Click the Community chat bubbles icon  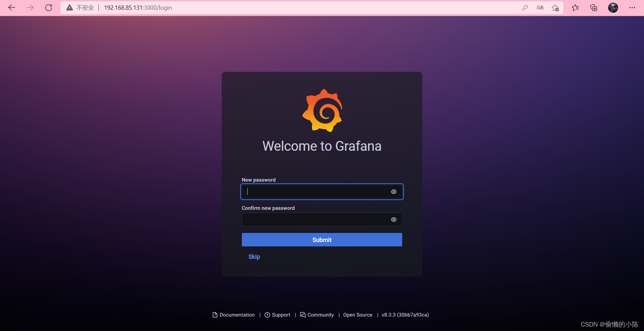(303, 315)
